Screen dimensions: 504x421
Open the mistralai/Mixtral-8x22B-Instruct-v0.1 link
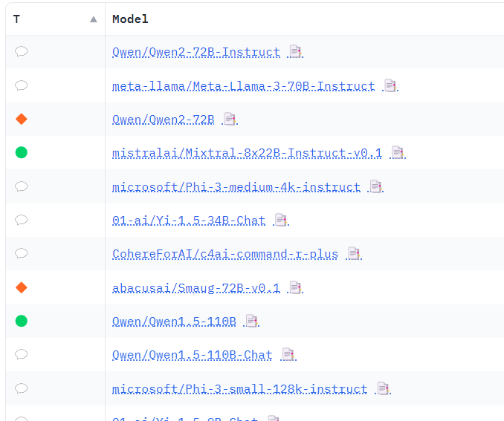coord(248,153)
